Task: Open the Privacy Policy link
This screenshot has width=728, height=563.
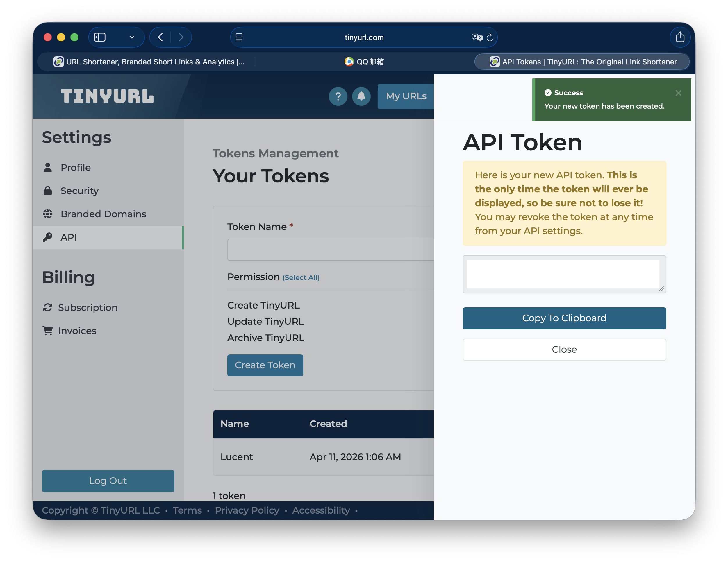Action: pyautogui.click(x=247, y=510)
